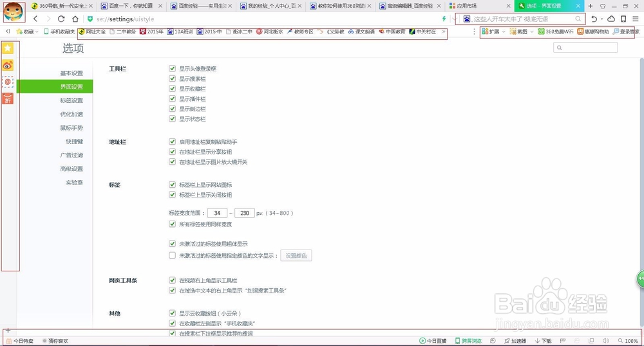
Task: Open a new tab with plus icon
Action: point(590,6)
